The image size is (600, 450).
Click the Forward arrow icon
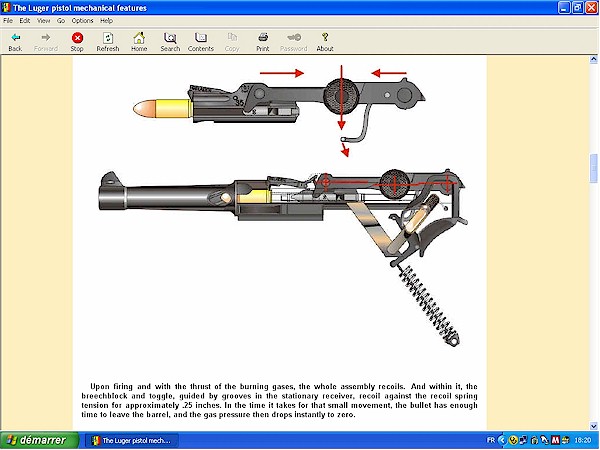46,38
